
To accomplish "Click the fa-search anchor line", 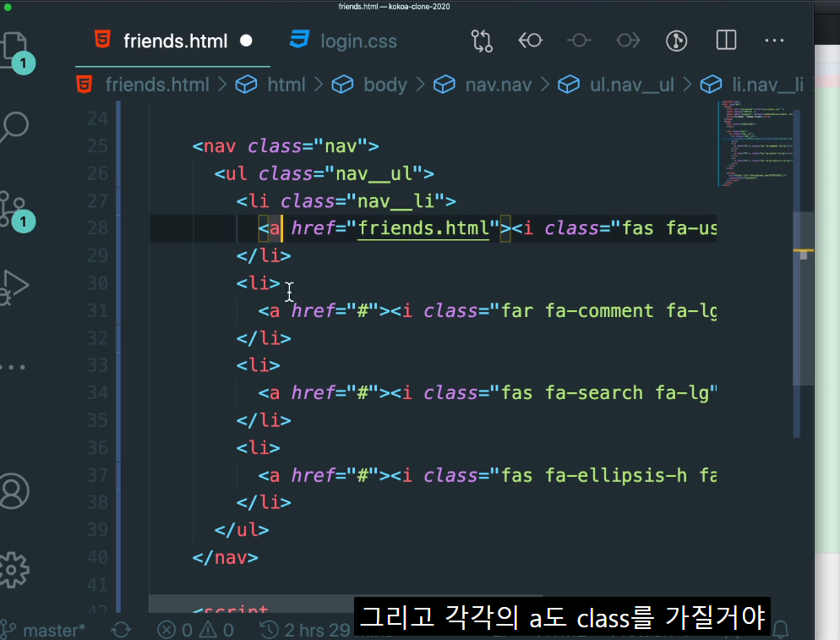I will pyautogui.click(x=488, y=393).
